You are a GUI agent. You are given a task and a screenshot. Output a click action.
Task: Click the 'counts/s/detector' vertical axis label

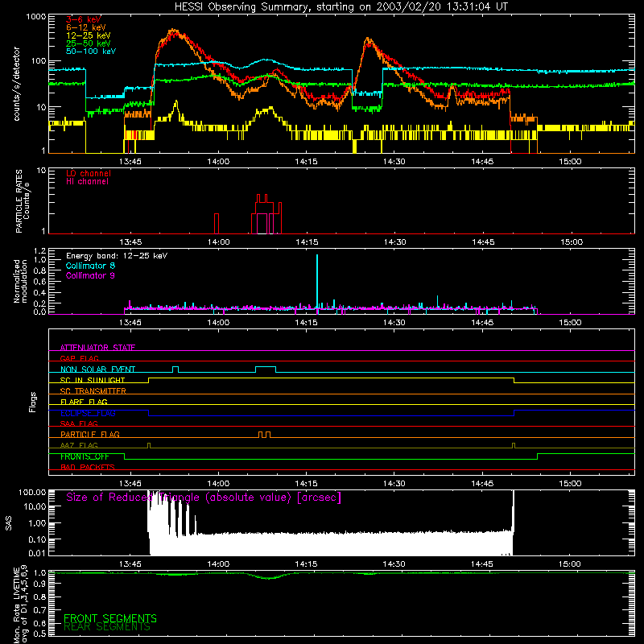click(16, 84)
